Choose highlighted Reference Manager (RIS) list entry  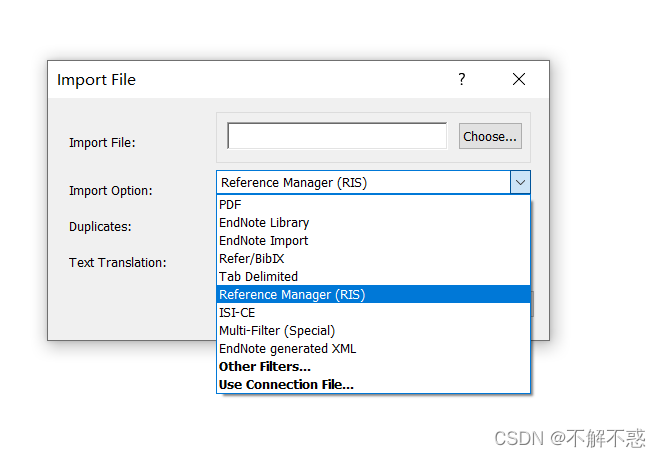(373, 294)
